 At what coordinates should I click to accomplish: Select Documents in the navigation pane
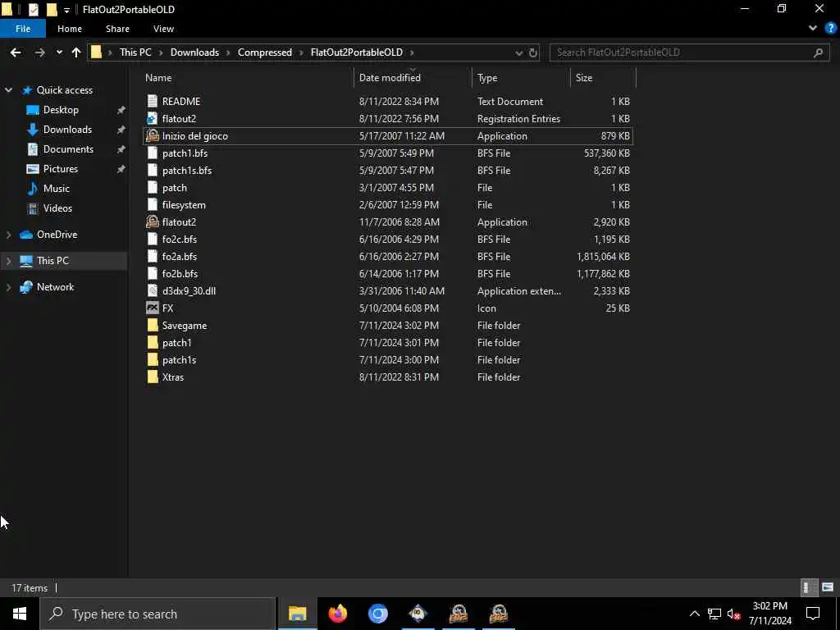68,149
